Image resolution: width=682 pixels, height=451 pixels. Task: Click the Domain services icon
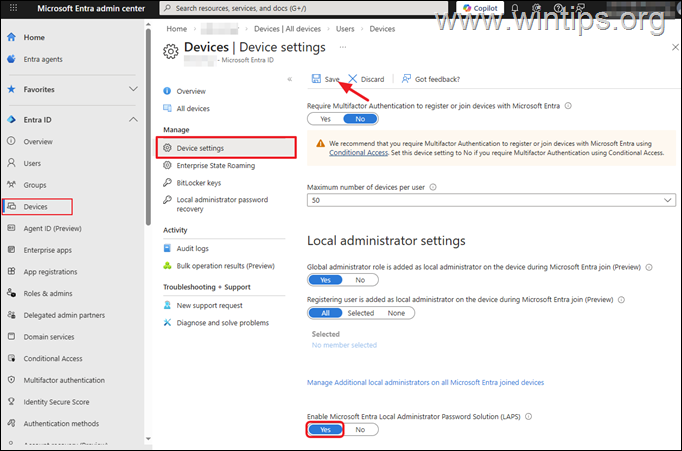[x=12, y=337]
